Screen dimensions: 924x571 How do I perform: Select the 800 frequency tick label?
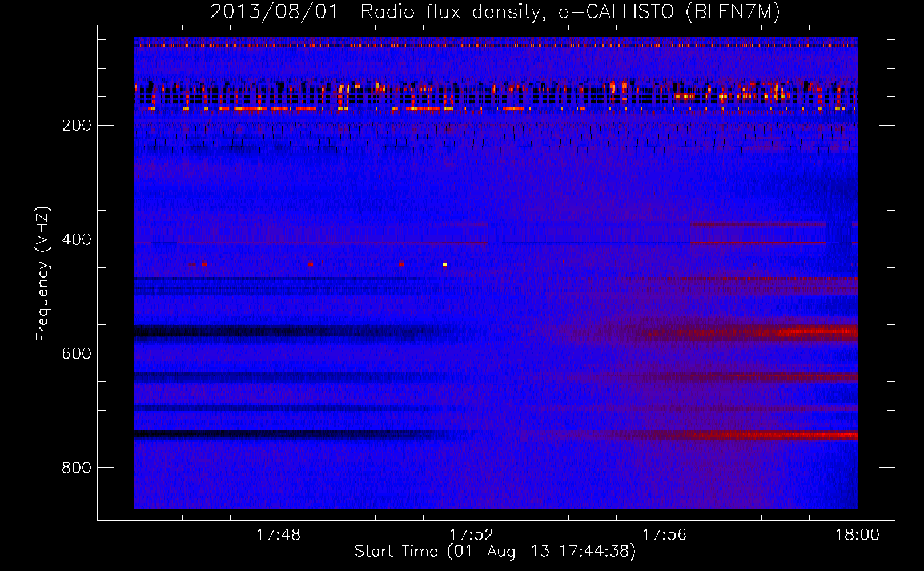click(x=77, y=468)
